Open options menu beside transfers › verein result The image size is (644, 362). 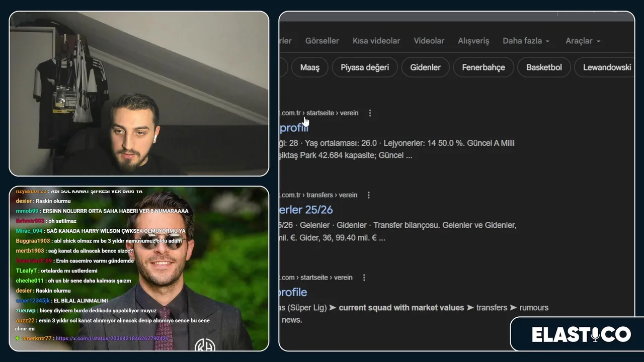coord(368,195)
